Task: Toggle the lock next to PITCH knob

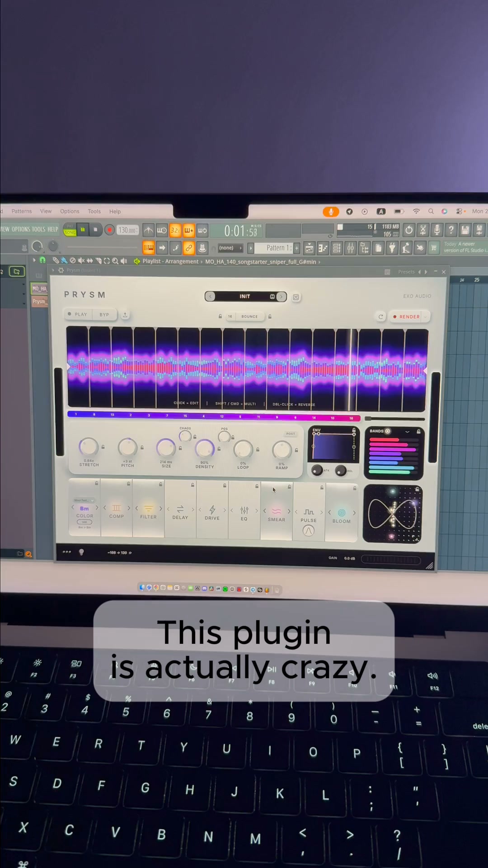Action: tap(142, 448)
